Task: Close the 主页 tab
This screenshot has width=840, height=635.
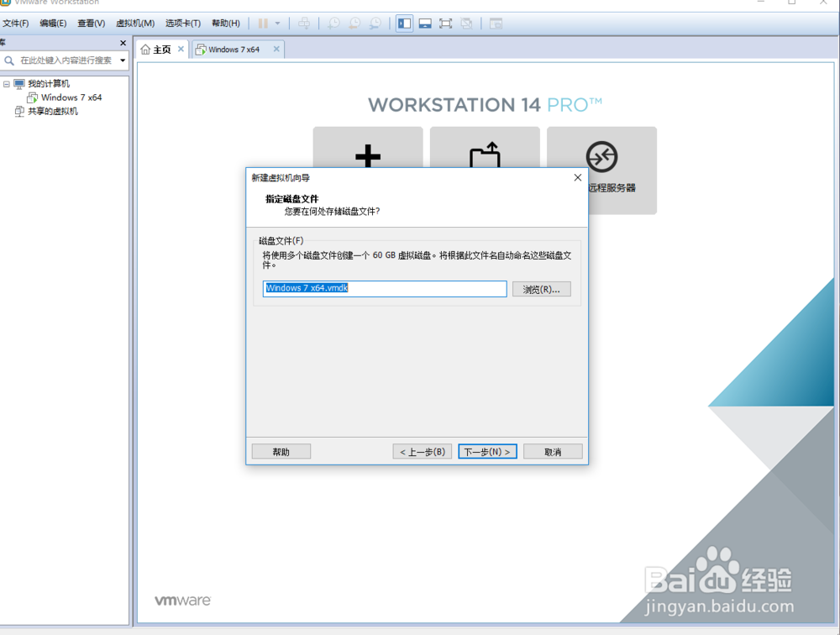Action: pyautogui.click(x=181, y=50)
